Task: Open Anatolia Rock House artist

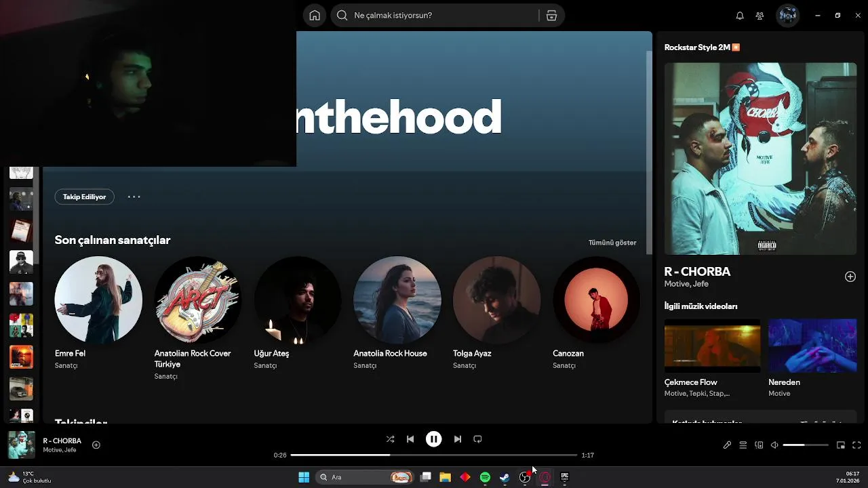Action: click(397, 313)
